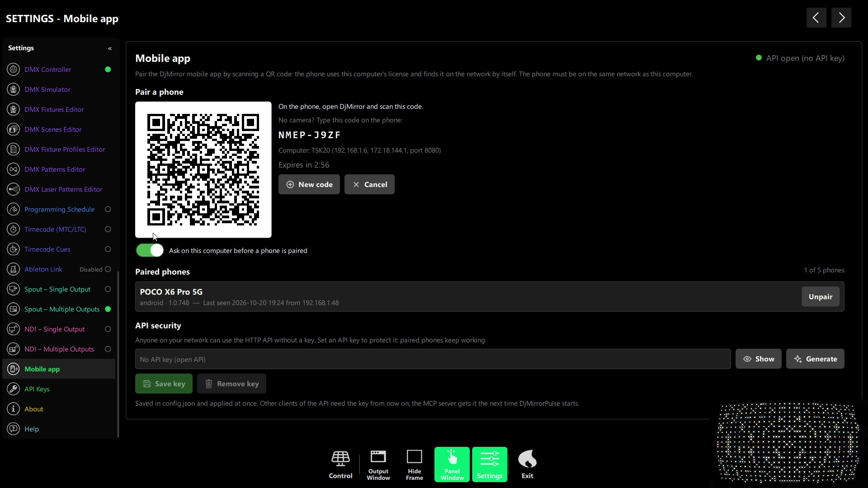The width and height of the screenshot is (868, 488).
Task: Open DMX Fixtures Editor icon
Action: 14,109
